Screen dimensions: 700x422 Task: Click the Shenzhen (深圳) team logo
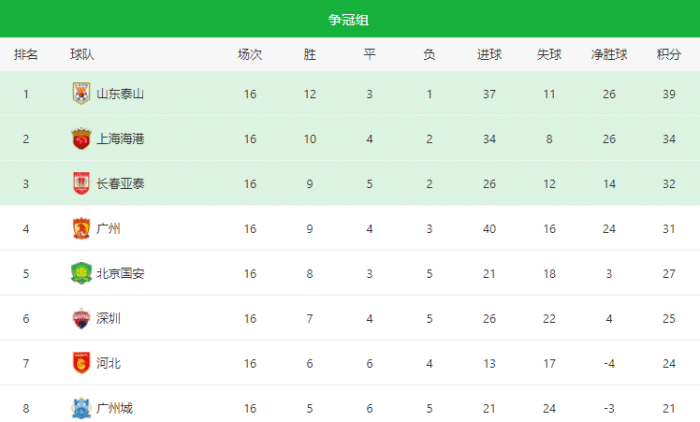(80, 318)
